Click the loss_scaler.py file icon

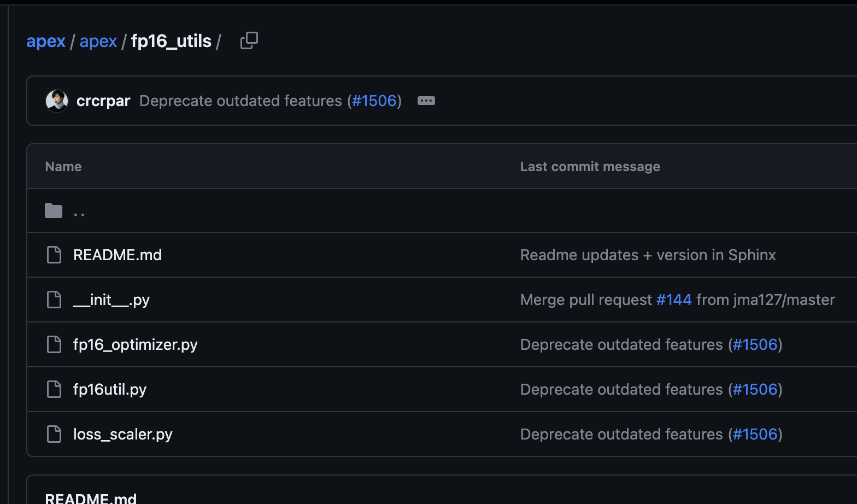click(54, 434)
